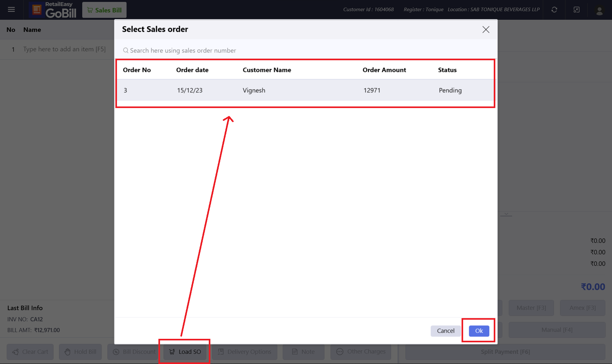Viewport: 612px width, 364px height.
Task: Open the hamburger menu icon
Action: (11, 10)
